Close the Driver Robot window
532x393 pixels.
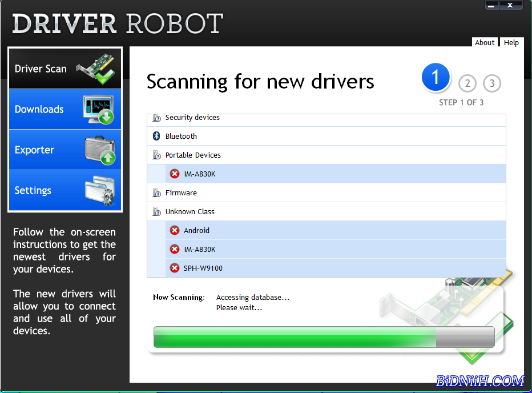tap(510, 5)
